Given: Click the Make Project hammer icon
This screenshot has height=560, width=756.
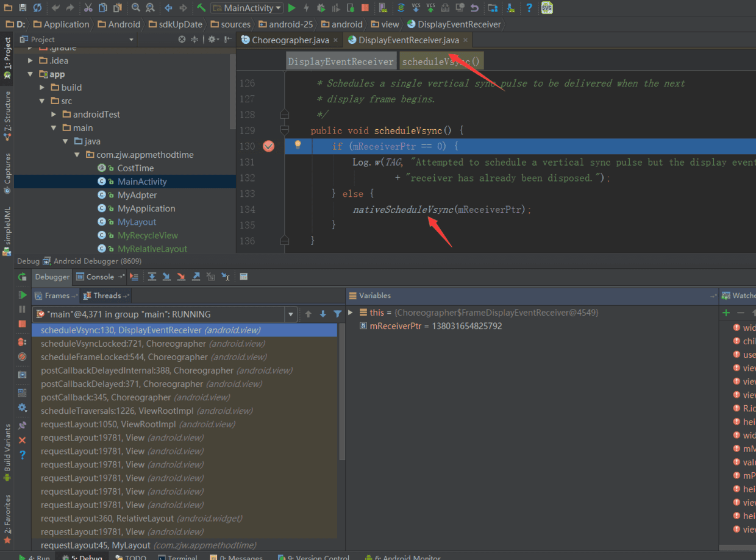Looking at the screenshot, I should [x=201, y=8].
